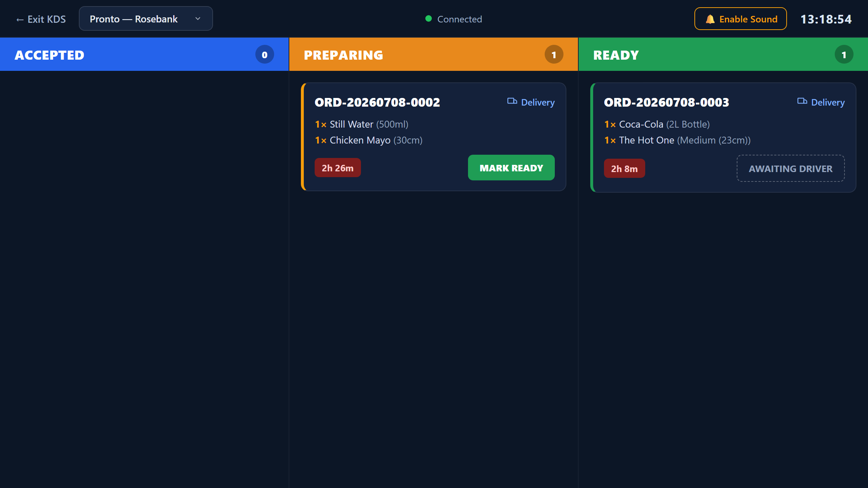Click the Delivery label on order 0003
The width and height of the screenshot is (868, 488).
tap(828, 103)
